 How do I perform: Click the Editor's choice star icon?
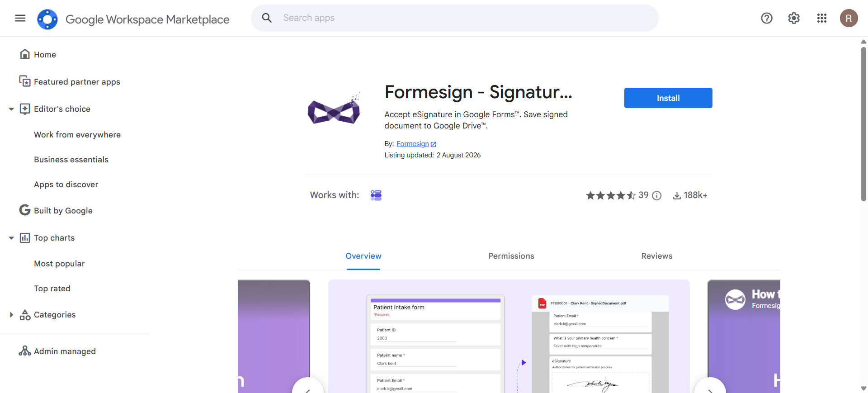click(25, 109)
